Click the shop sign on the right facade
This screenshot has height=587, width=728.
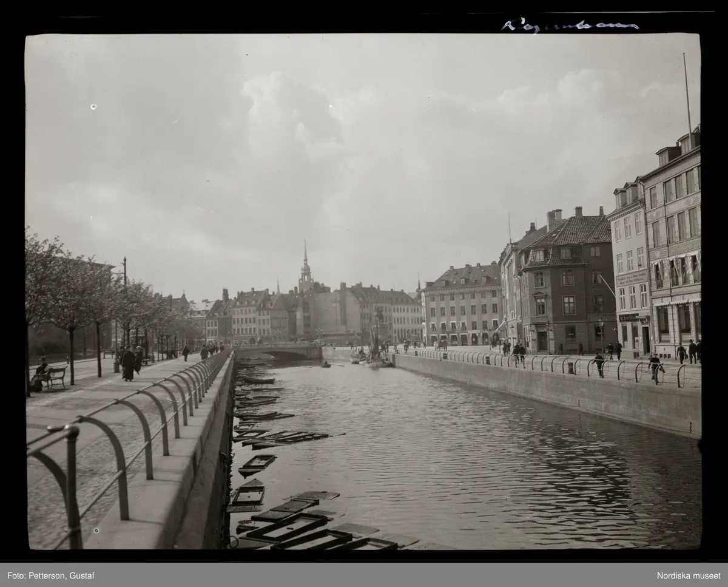coord(632,279)
